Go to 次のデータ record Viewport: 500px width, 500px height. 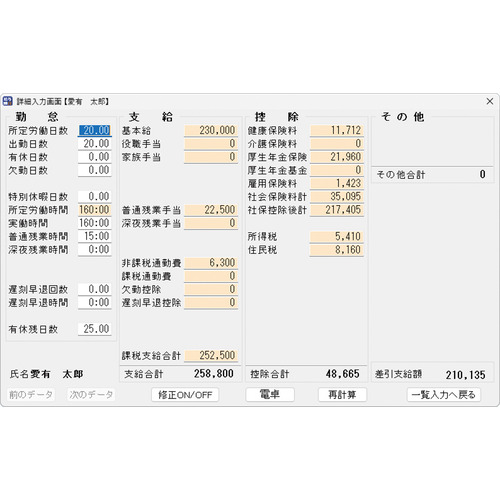[91, 395]
